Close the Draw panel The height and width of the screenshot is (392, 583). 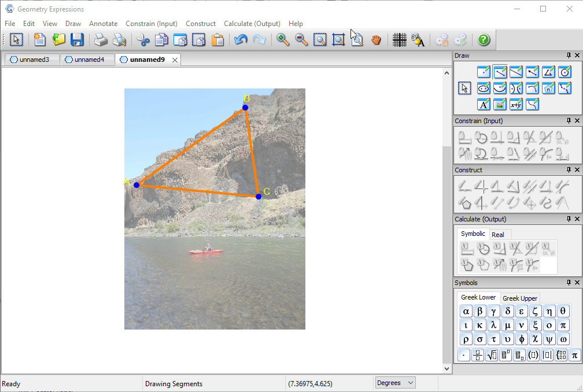pos(577,56)
